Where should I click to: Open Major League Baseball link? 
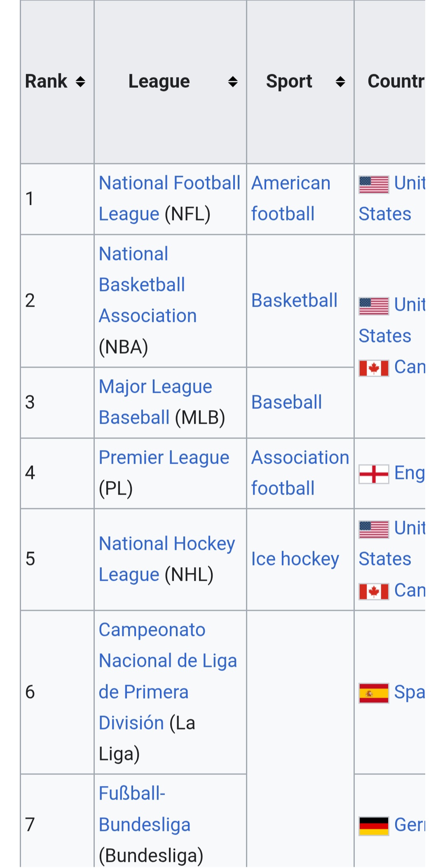tap(155, 402)
